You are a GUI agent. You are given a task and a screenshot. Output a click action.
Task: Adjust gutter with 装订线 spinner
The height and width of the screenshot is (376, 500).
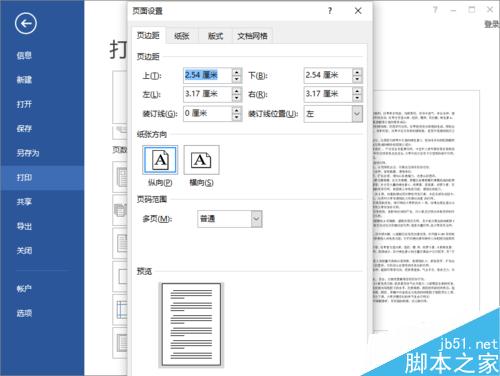coord(237,114)
